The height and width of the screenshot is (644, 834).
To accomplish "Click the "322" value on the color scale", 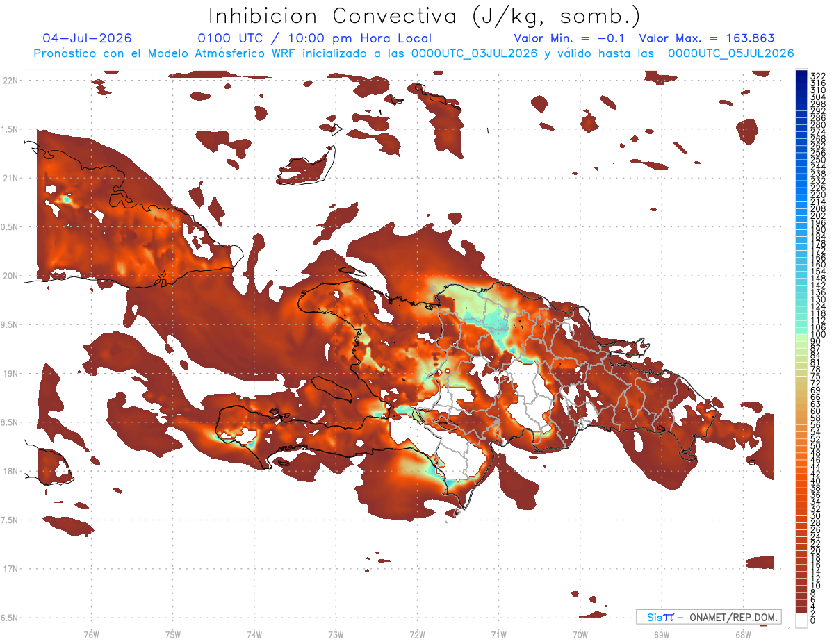I will coord(818,75).
